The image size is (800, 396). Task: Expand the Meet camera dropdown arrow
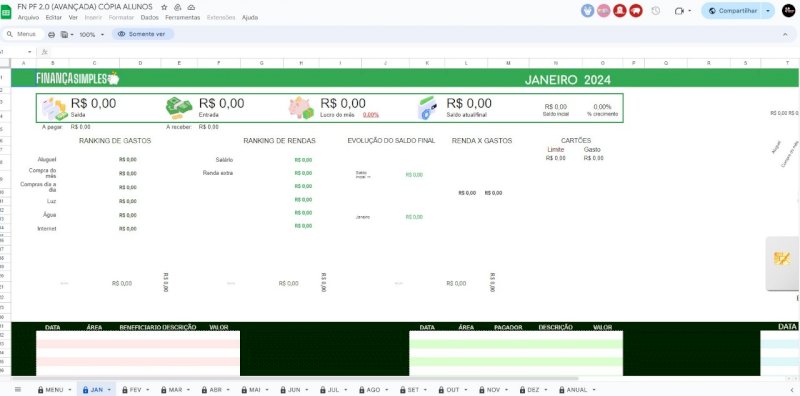click(690, 11)
